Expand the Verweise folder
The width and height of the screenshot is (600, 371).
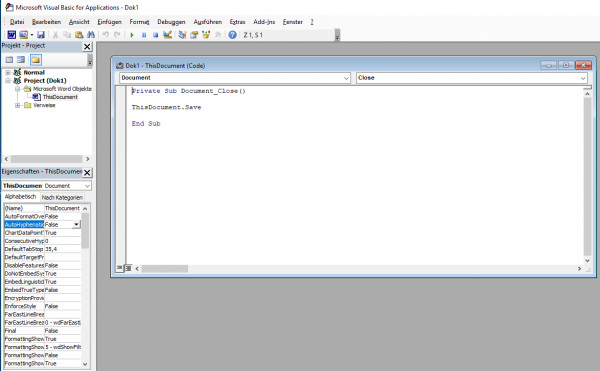click(18, 105)
